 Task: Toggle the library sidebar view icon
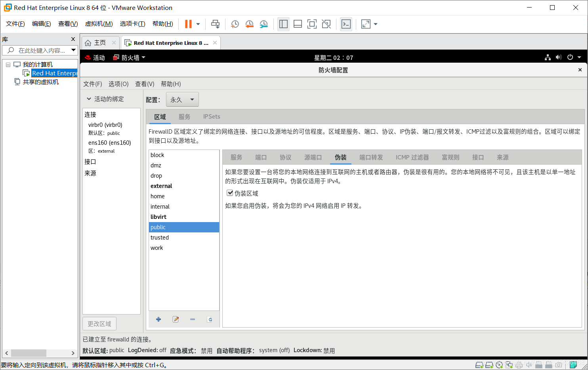(x=283, y=24)
